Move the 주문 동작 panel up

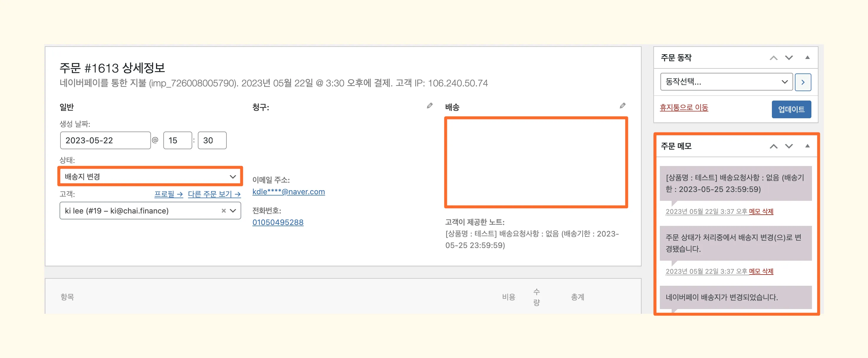[x=773, y=58]
